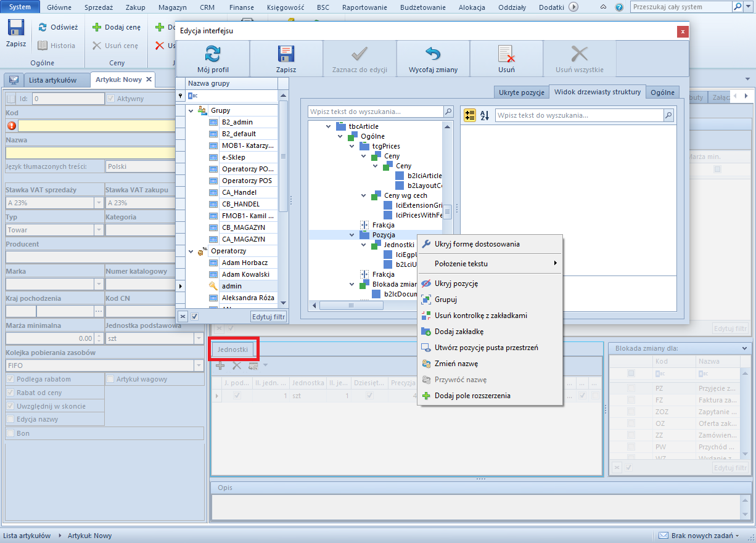
Task: Click the grey X Usuń cenę icon
Action: click(97, 46)
